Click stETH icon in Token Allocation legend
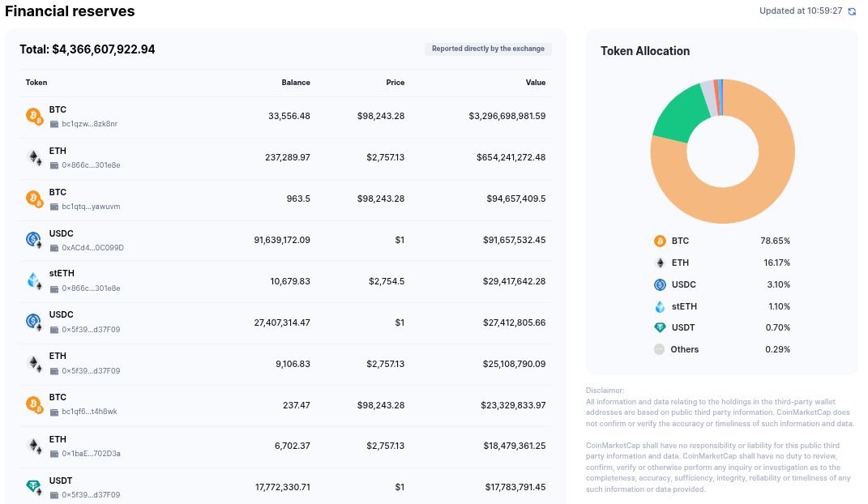The width and height of the screenshot is (868, 504). click(x=660, y=306)
